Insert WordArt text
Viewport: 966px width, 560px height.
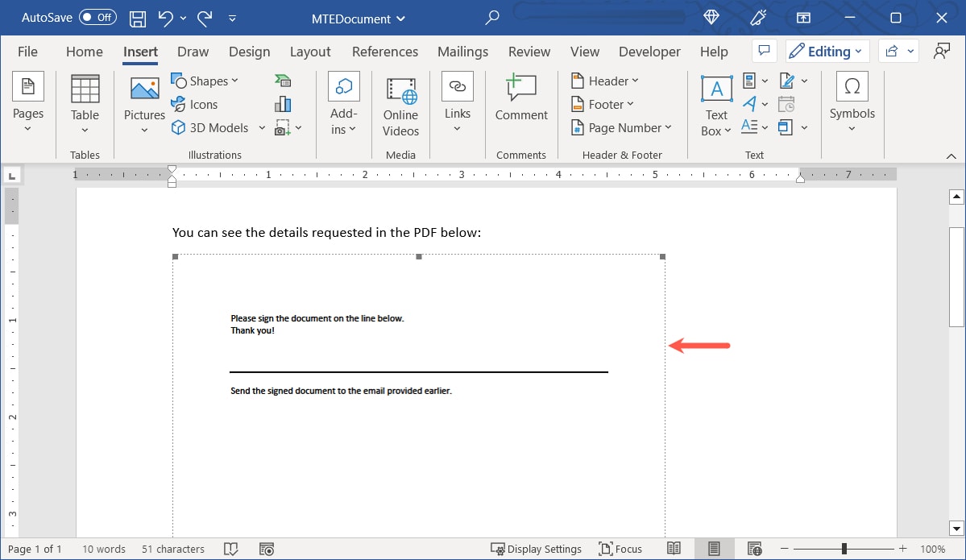click(749, 103)
